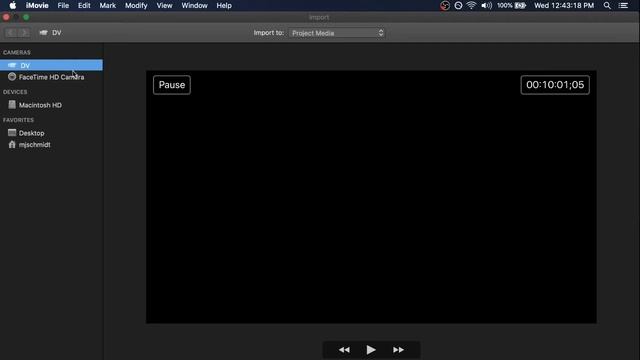Viewport: 640px width, 360px height.
Task: Open the File menu
Action: click(x=63, y=6)
